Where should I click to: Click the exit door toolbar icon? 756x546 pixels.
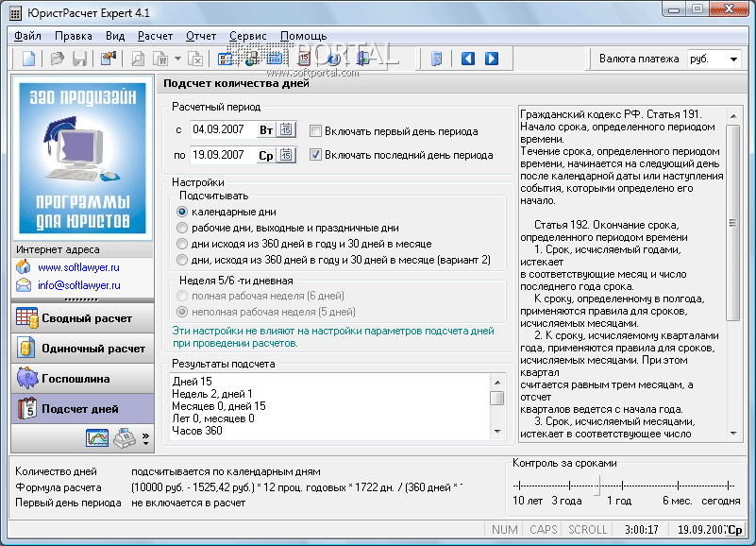(362, 59)
